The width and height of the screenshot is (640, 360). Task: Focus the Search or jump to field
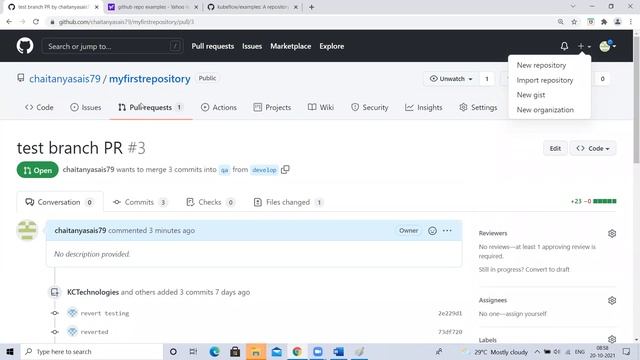(112, 46)
